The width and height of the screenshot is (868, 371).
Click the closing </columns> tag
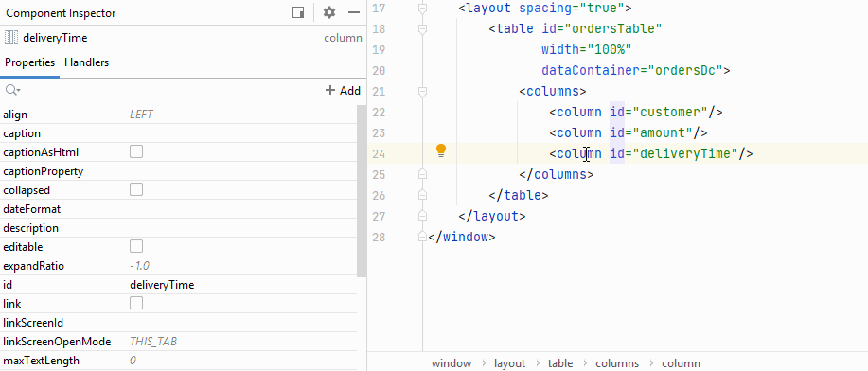(557, 174)
